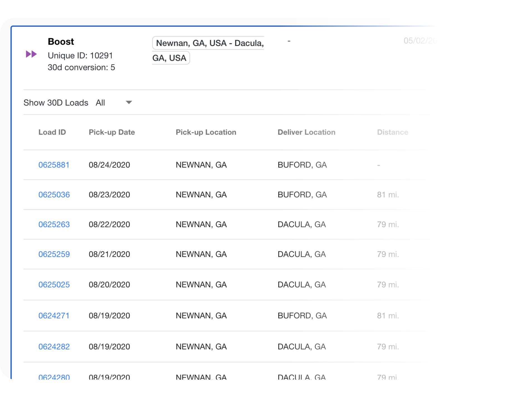Viewport: 532px width, 403px height.
Task: Select pick-up date 08/21/2020
Action: [109, 254]
